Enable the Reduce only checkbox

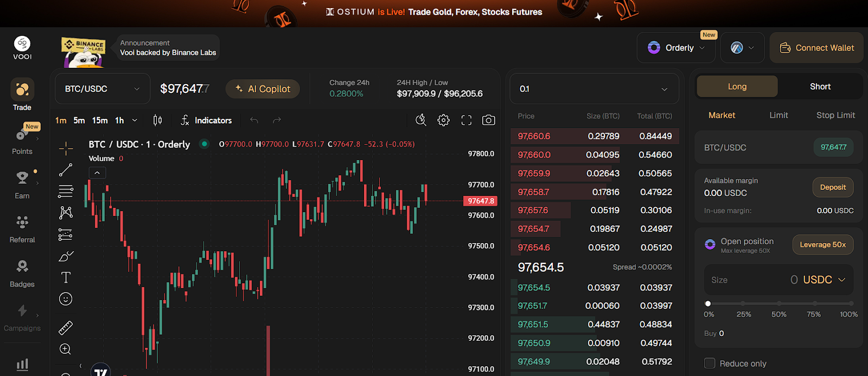[x=710, y=364]
